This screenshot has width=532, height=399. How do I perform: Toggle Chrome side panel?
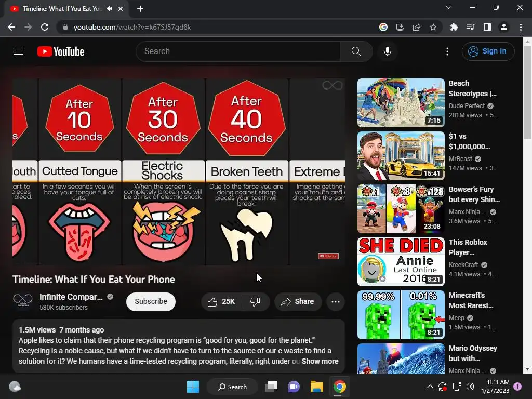pos(487,27)
